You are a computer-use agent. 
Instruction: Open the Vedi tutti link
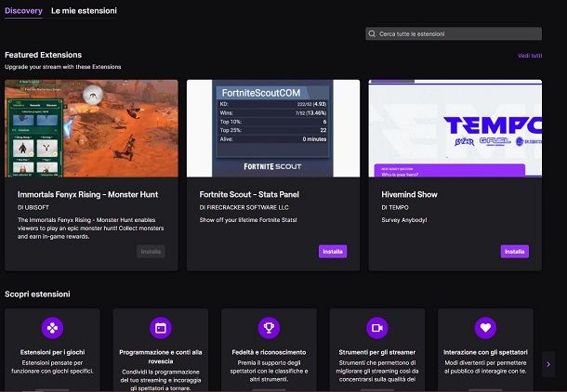click(x=530, y=56)
